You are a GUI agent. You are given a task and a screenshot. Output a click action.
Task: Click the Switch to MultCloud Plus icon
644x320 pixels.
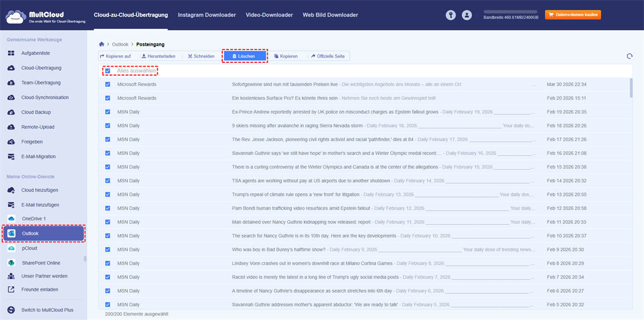click(11, 310)
